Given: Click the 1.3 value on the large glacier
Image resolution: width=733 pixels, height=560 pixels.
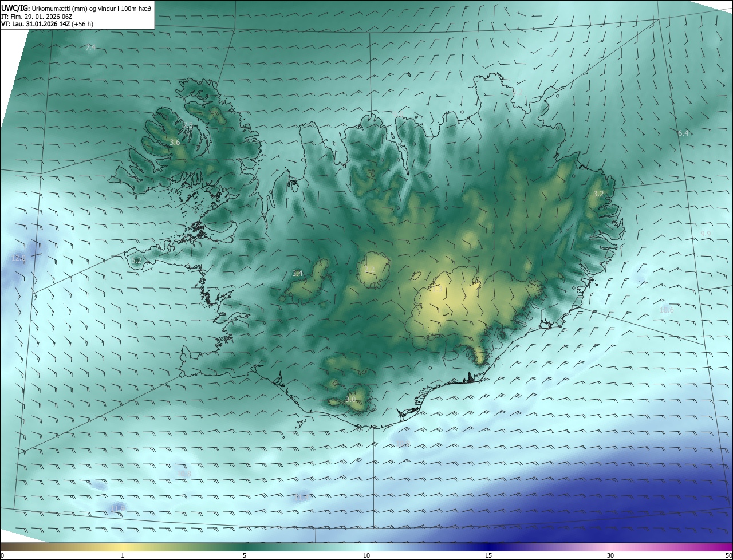Looking at the screenshot, I should coord(437,290).
